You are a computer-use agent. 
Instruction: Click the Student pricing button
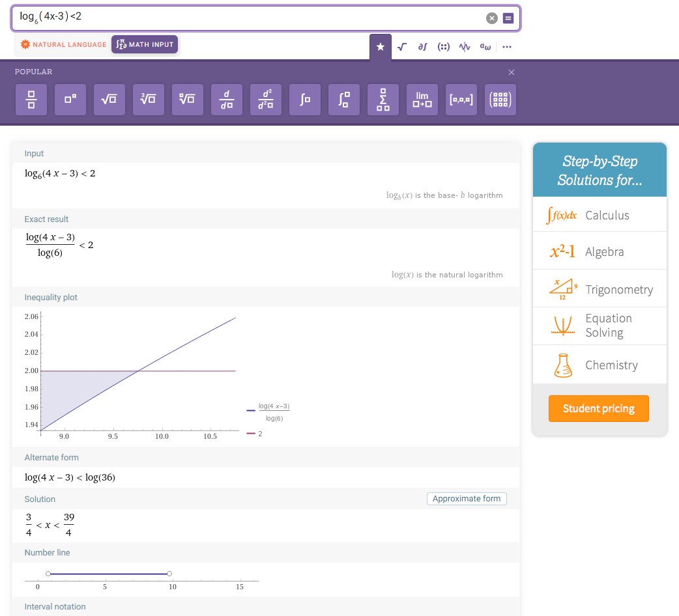pyautogui.click(x=598, y=408)
